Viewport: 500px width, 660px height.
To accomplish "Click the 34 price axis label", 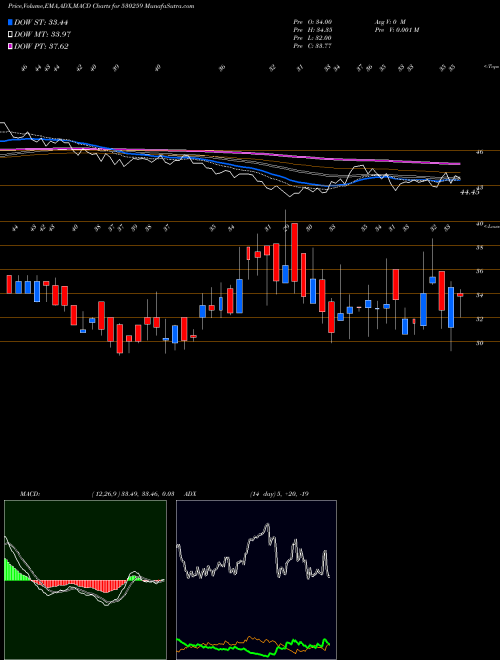I will coord(479,295).
